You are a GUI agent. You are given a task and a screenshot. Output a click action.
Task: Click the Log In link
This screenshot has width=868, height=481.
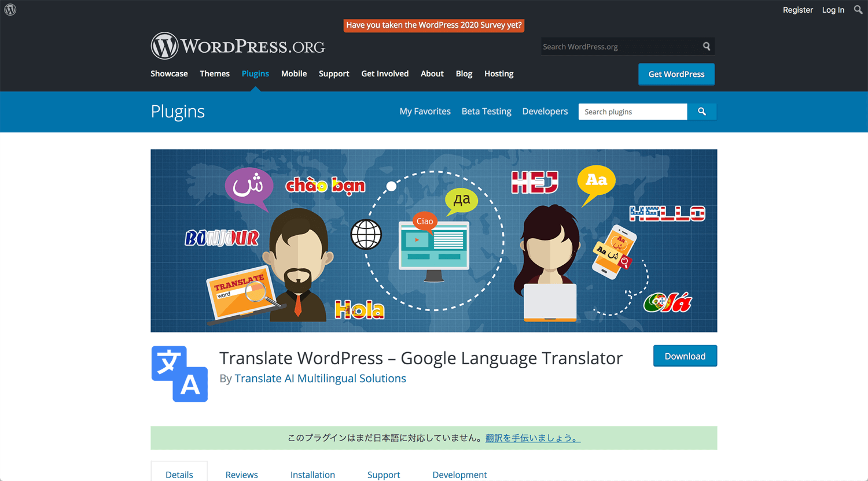click(833, 10)
